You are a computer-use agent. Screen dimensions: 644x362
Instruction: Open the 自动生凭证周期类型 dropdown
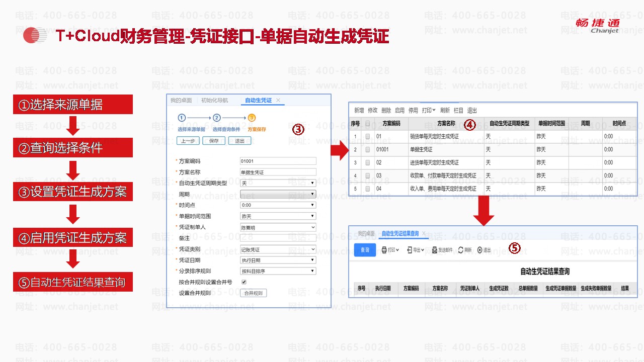pos(278,183)
